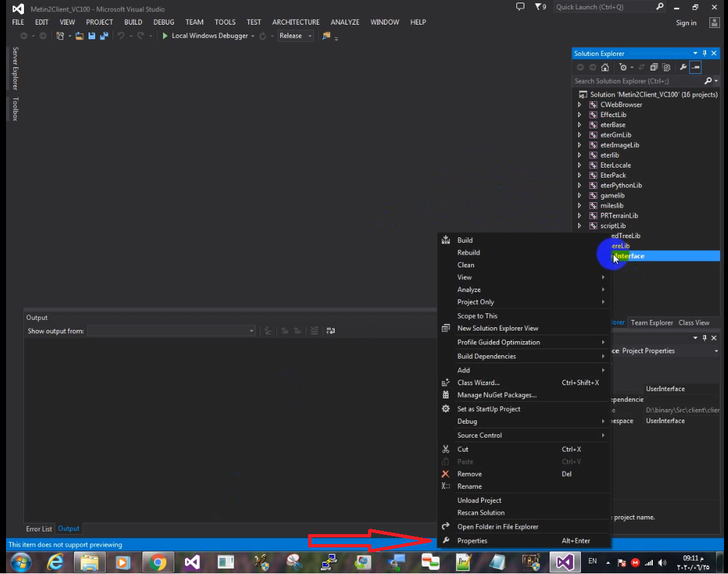
Task: Open the Toolbox side tab
Action: [x=15, y=109]
